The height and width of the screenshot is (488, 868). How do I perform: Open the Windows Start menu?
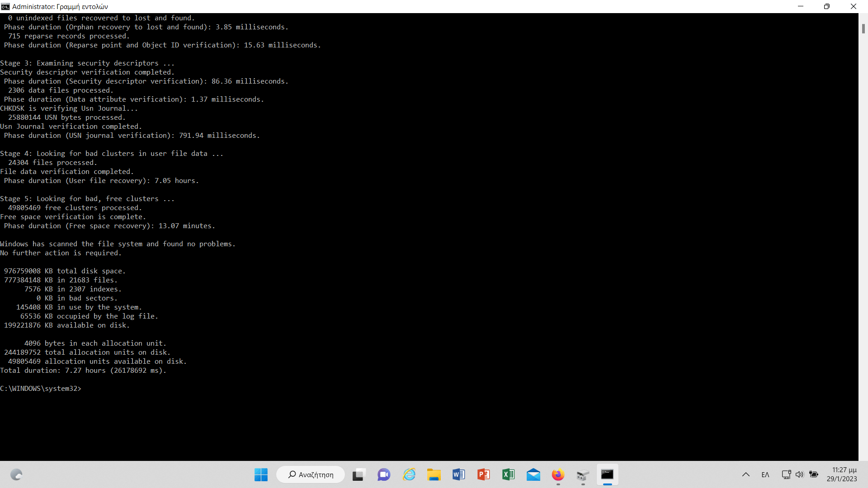click(x=261, y=474)
